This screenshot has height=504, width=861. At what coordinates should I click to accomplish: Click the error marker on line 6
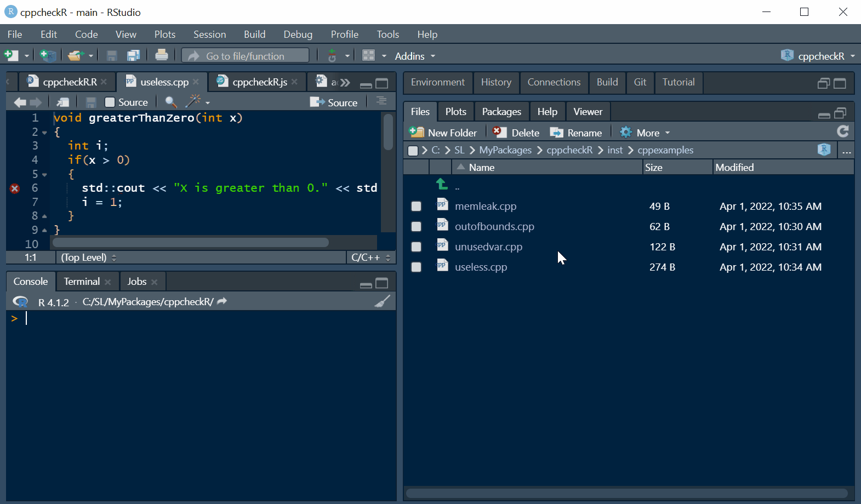(15, 188)
